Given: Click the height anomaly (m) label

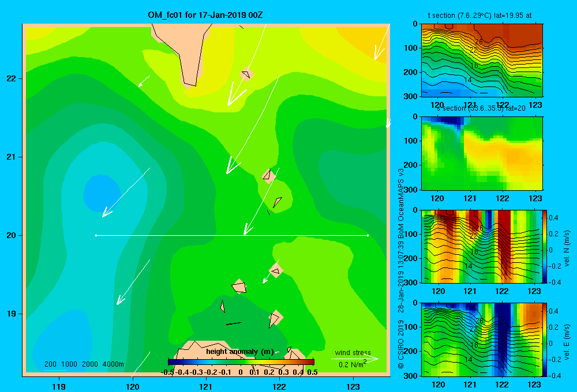Looking at the screenshot, I should click(240, 352).
